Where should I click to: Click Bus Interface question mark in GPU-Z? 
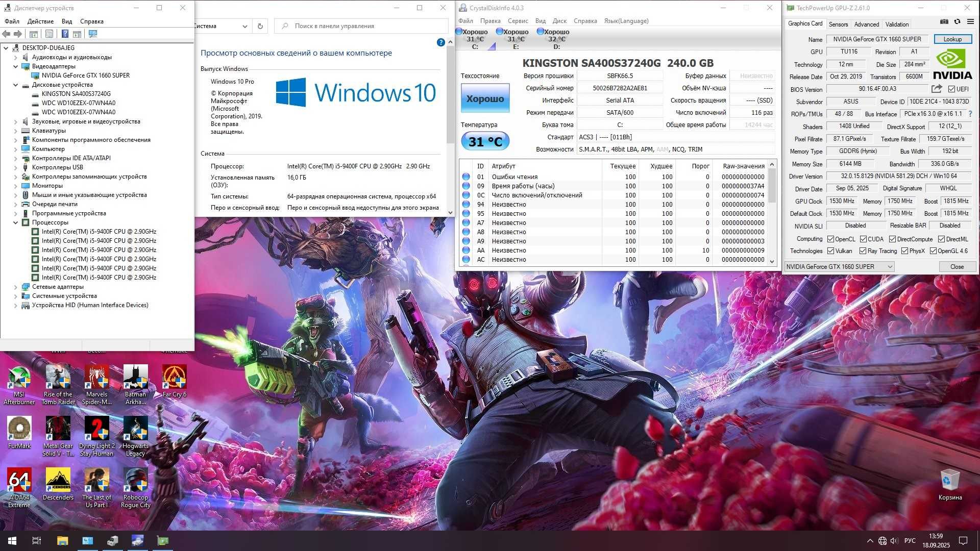click(970, 114)
